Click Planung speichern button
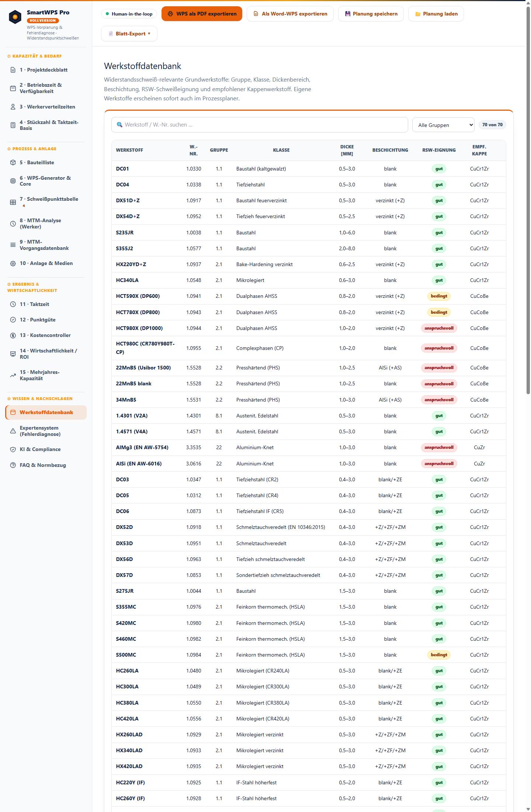531x812 pixels. click(371, 14)
